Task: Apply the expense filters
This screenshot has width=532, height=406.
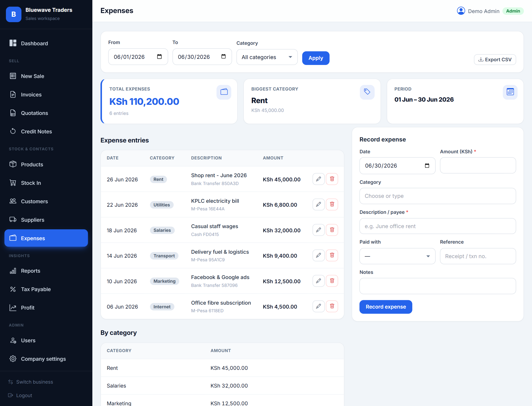Action: [x=316, y=58]
